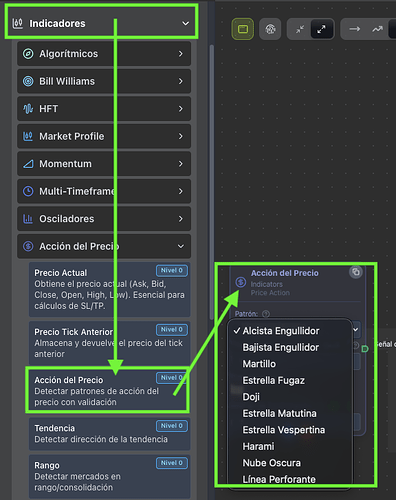This screenshot has height=500, width=396.
Task: Expand the Bill Williams category chevron
Action: [x=181, y=81]
